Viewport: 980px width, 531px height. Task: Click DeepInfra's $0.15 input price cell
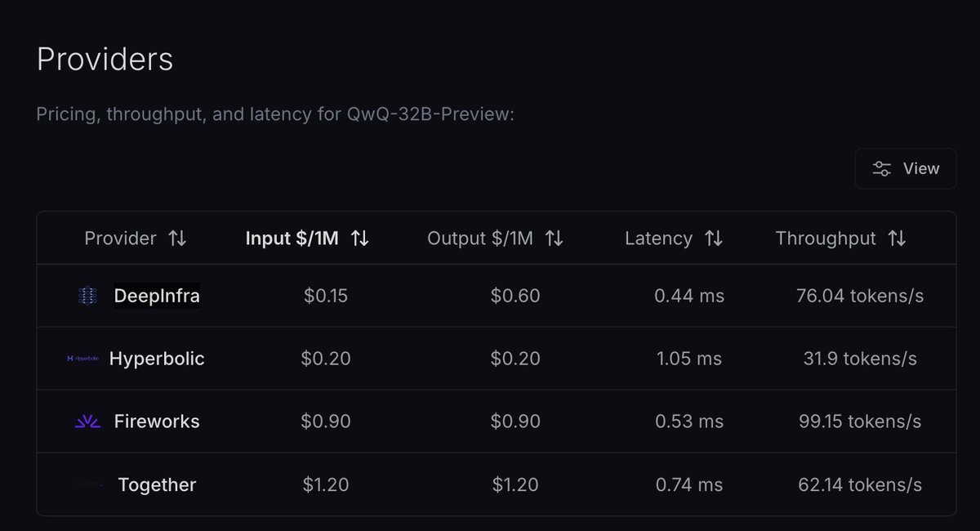326,296
